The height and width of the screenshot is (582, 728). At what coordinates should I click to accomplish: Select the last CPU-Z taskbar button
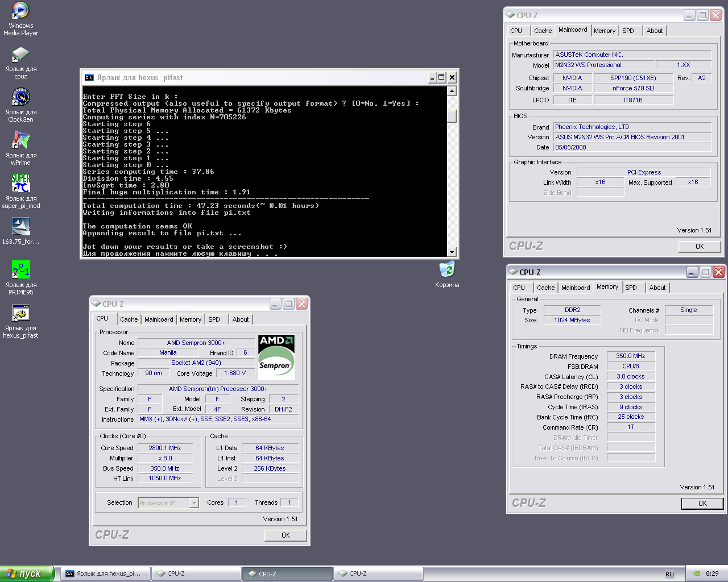tap(378, 573)
